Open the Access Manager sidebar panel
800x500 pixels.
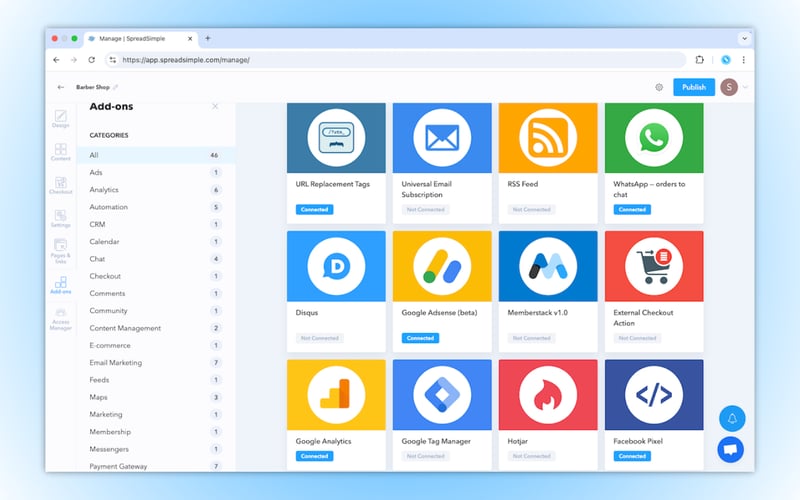[x=60, y=319]
